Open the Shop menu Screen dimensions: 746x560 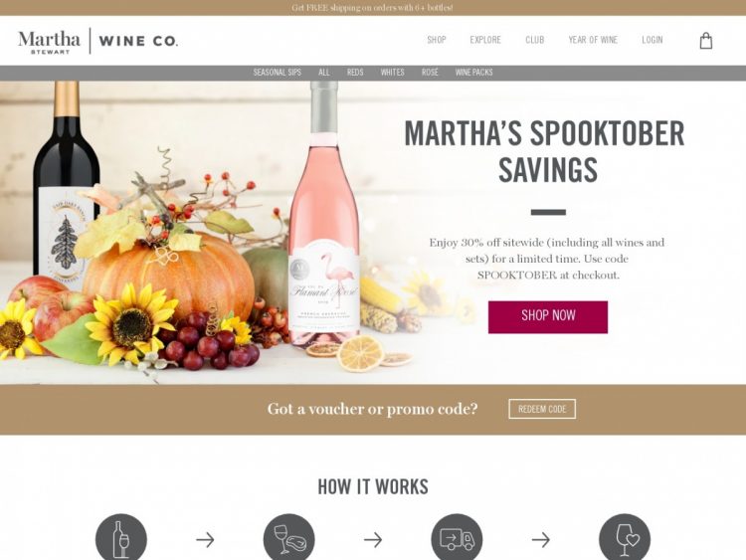pos(437,40)
